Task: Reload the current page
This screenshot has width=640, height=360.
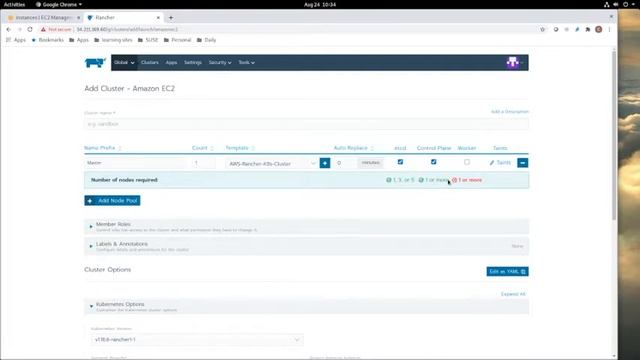Action: 30,29
